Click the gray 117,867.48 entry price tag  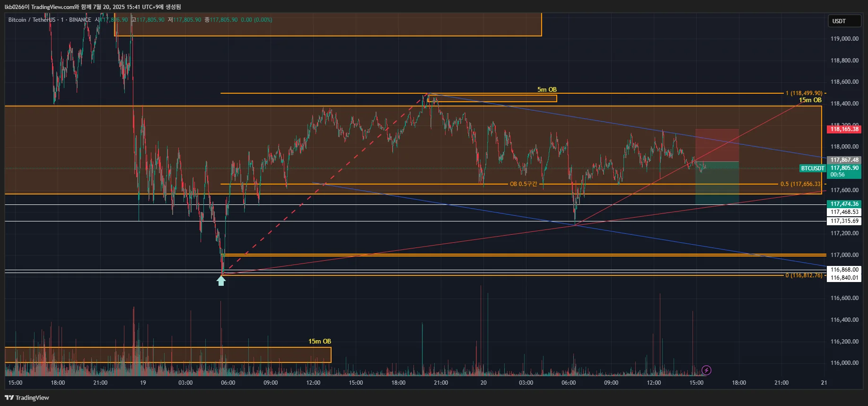coord(844,160)
